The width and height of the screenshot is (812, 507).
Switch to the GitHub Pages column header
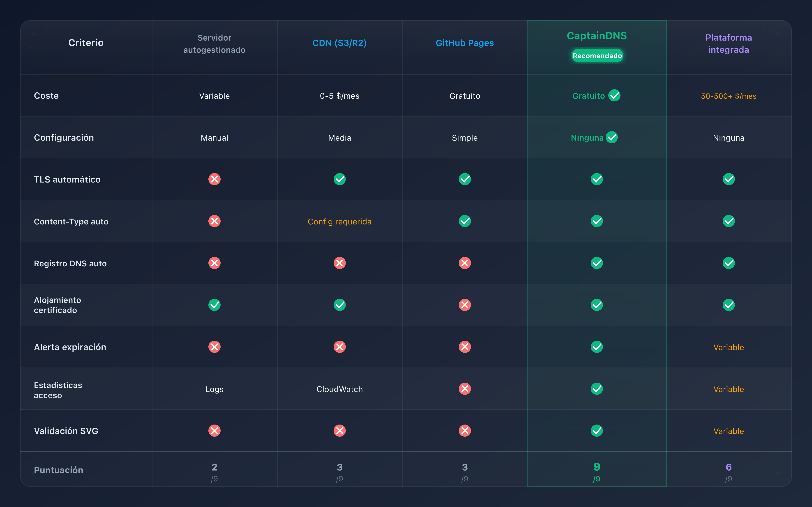click(x=465, y=43)
